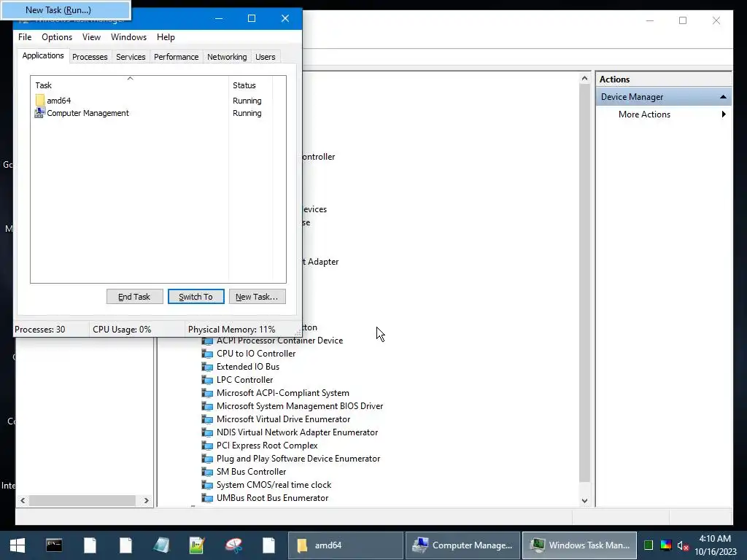
Task: Click the New Task... button
Action: pos(258,297)
